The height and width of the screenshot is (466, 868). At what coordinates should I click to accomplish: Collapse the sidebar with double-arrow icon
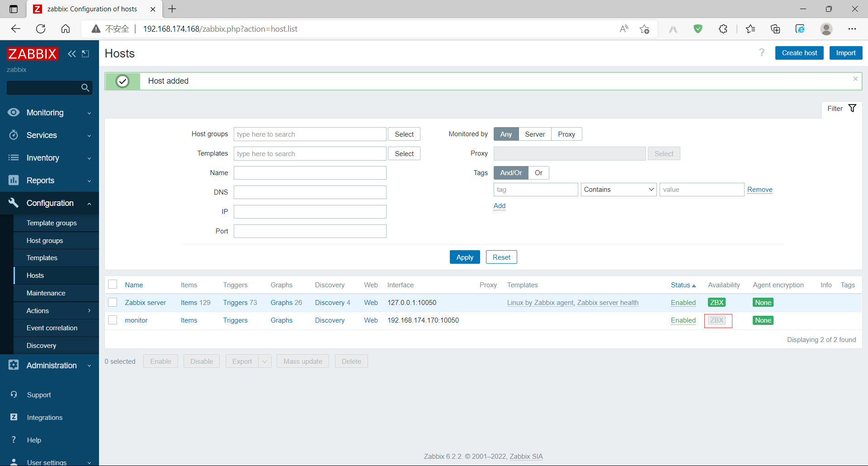(72, 54)
